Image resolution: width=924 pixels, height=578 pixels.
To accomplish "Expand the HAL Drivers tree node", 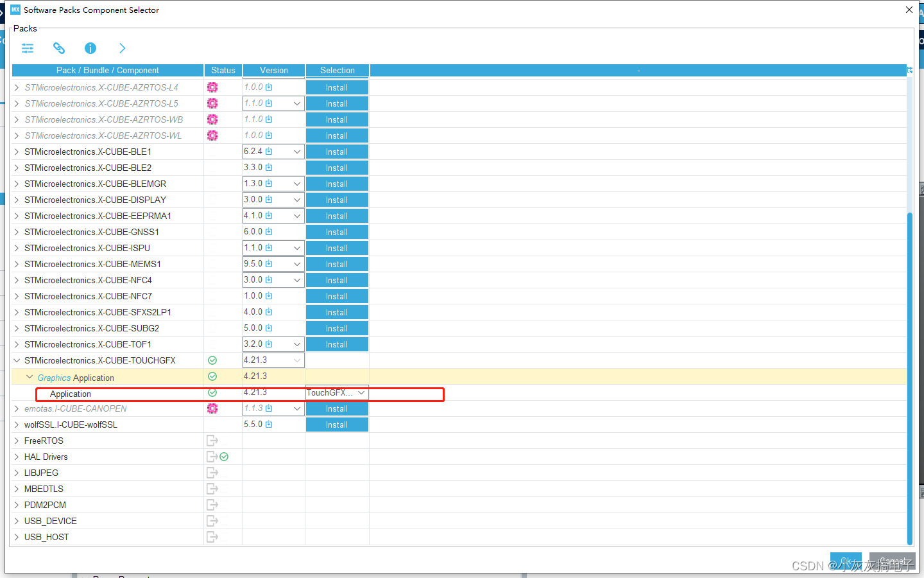I will click(17, 457).
